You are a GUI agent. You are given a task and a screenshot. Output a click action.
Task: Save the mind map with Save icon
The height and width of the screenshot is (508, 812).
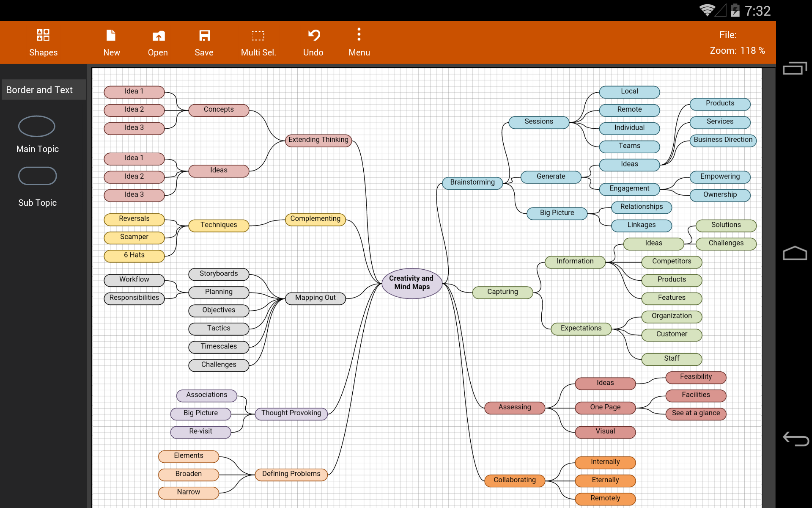point(204,35)
